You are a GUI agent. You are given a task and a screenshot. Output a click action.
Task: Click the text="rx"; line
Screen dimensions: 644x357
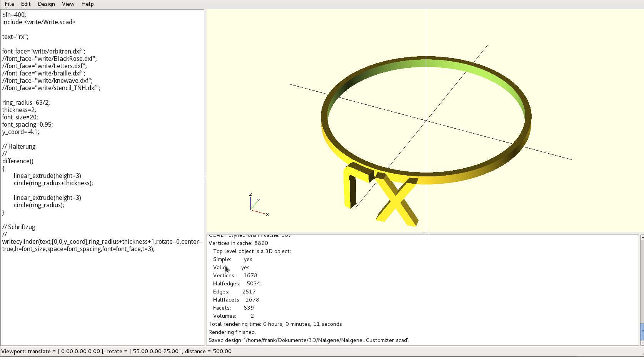click(x=15, y=37)
